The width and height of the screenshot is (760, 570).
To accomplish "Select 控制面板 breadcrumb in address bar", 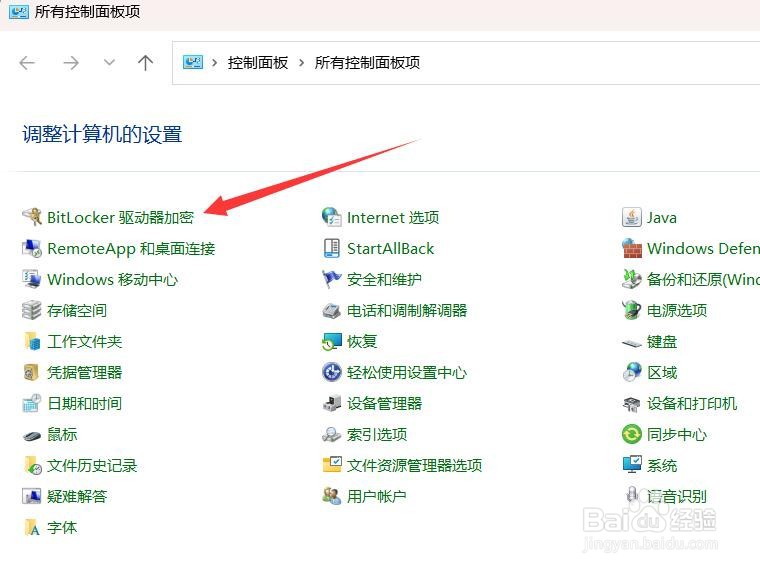I will [x=258, y=63].
